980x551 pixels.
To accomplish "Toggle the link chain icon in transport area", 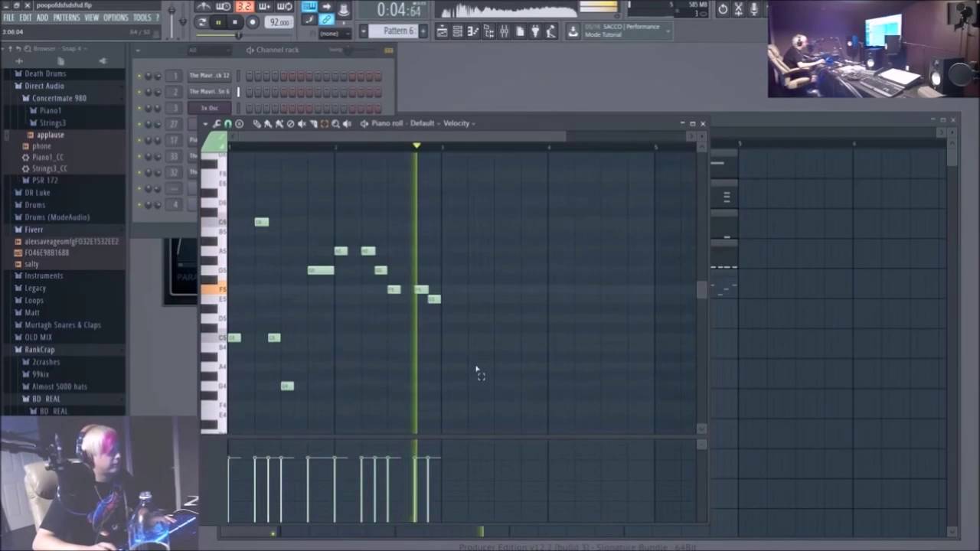I will coord(327,20).
